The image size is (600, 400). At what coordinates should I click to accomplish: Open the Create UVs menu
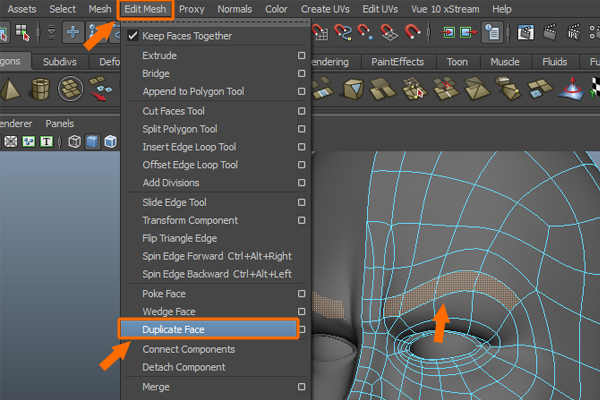[327, 9]
